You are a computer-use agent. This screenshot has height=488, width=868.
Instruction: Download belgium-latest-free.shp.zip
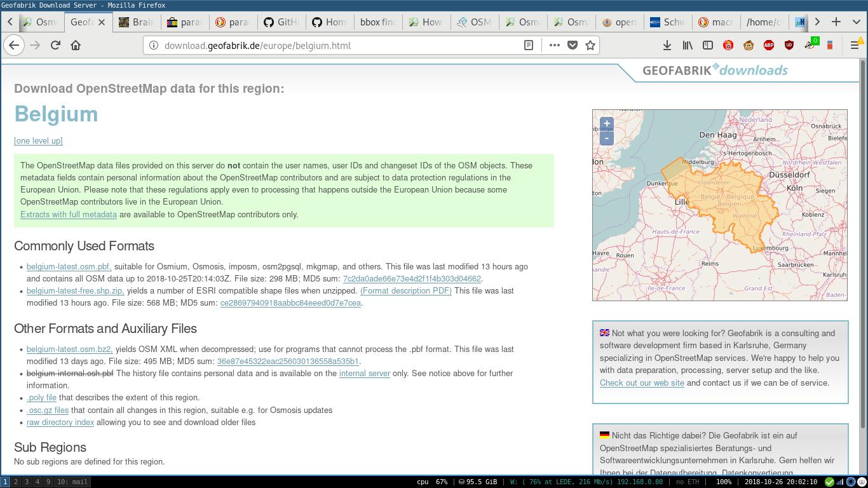point(76,291)
